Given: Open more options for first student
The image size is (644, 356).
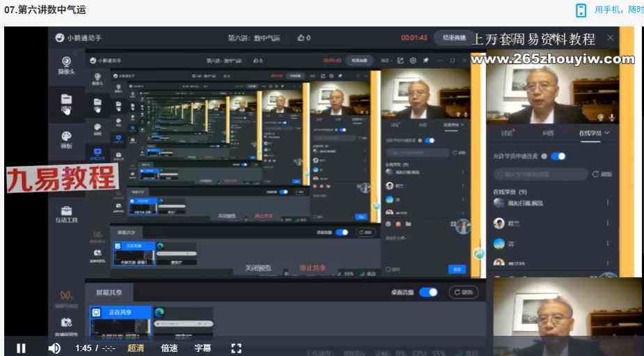Looking at the screenshot, I should coord(607,203).
